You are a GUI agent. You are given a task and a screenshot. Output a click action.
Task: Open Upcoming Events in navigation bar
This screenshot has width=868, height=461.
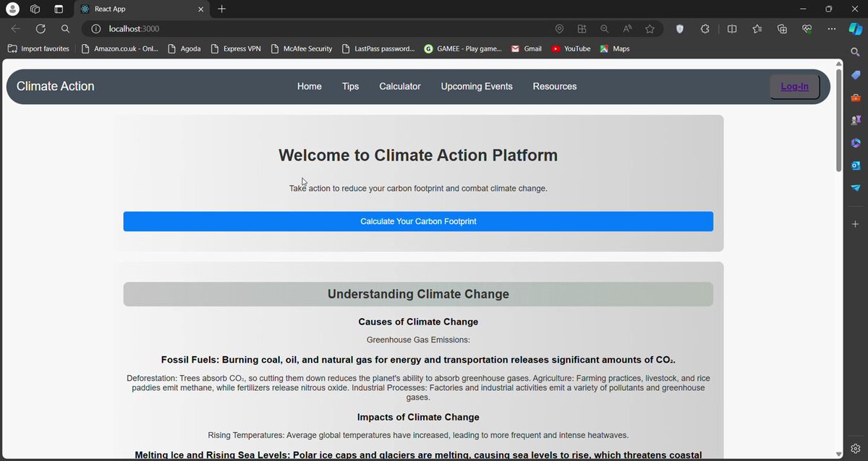477,86
